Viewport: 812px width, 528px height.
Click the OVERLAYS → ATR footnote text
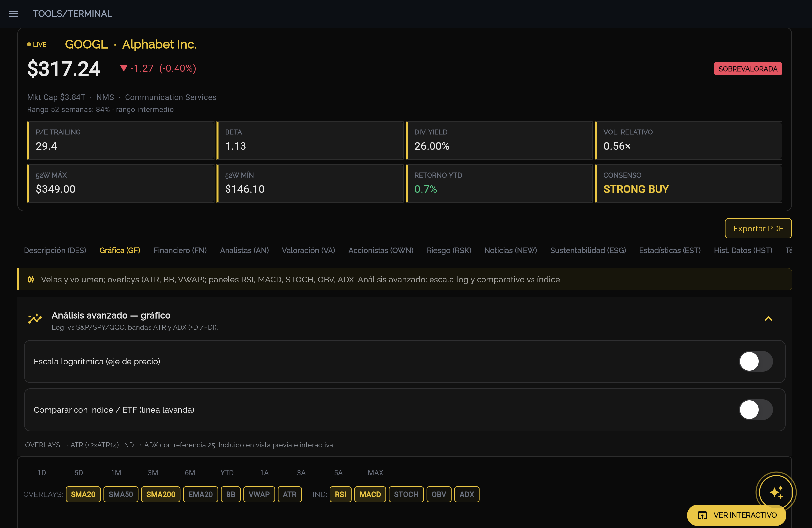point(180,445)
